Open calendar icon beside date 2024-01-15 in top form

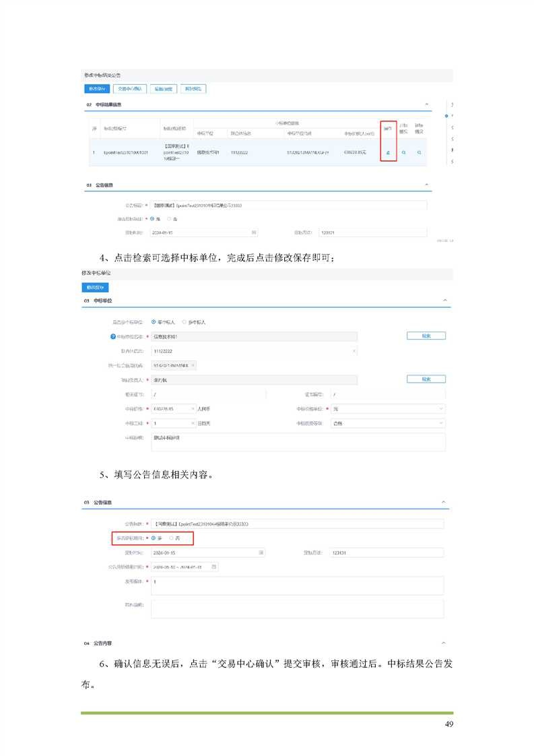tap(254, 232)
